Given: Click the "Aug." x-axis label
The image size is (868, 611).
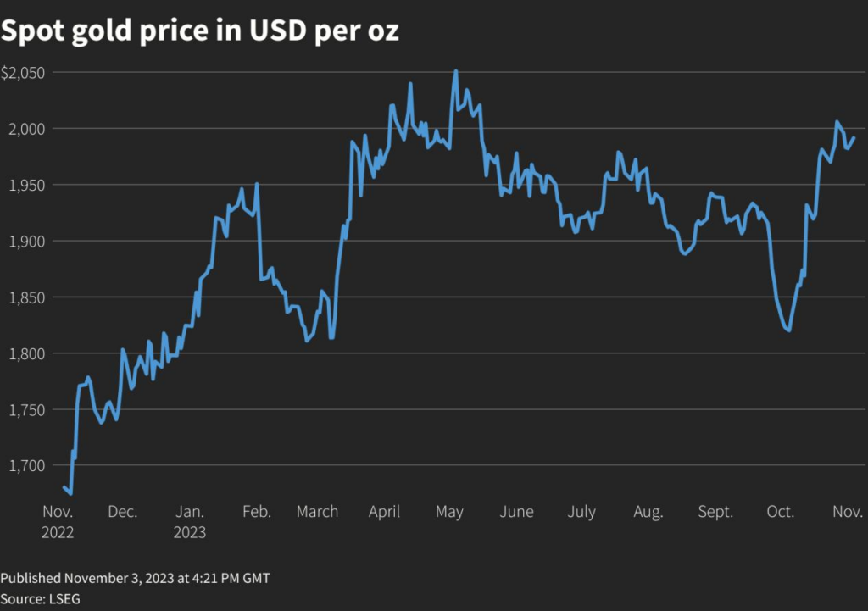Looking at the screenshot, I should [648, 512].
